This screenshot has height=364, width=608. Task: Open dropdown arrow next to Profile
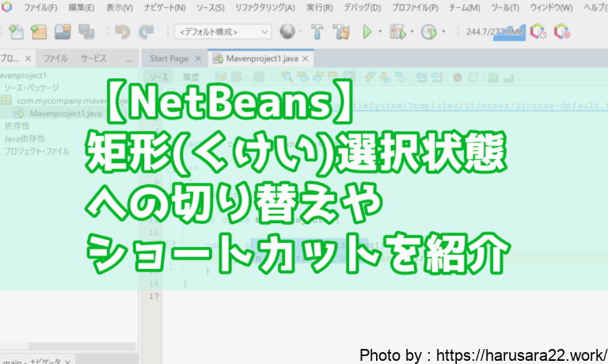[443, 32]
